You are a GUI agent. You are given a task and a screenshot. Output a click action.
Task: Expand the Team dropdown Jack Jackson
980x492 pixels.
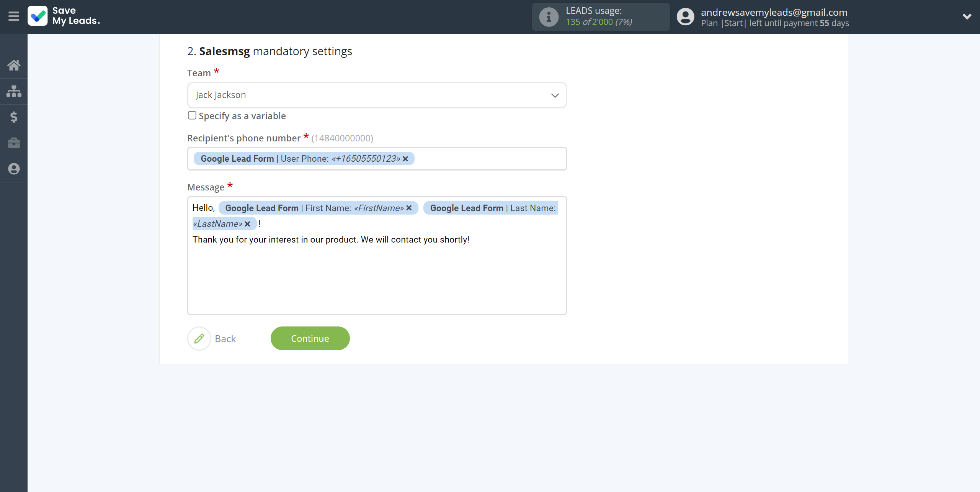tap(377, 95)
